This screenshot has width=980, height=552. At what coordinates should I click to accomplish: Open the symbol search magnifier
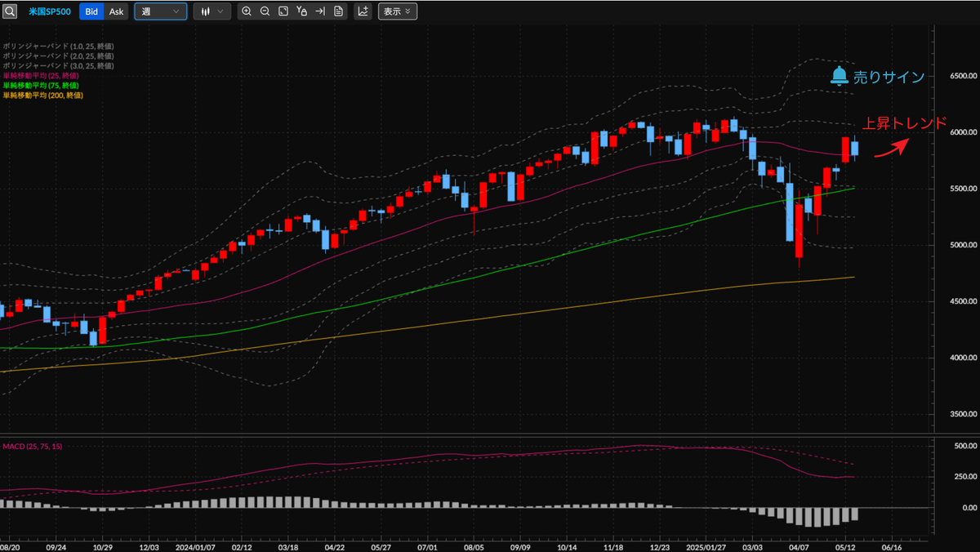pyautogui.click(x=11, y=11)
